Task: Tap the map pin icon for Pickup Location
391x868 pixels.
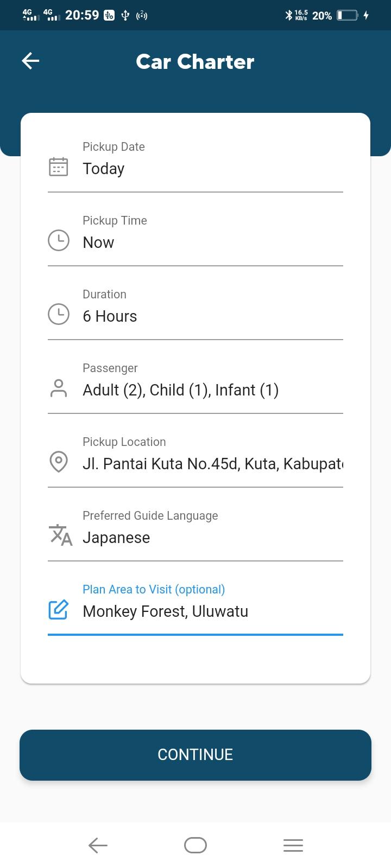Action: click(59, 462)
